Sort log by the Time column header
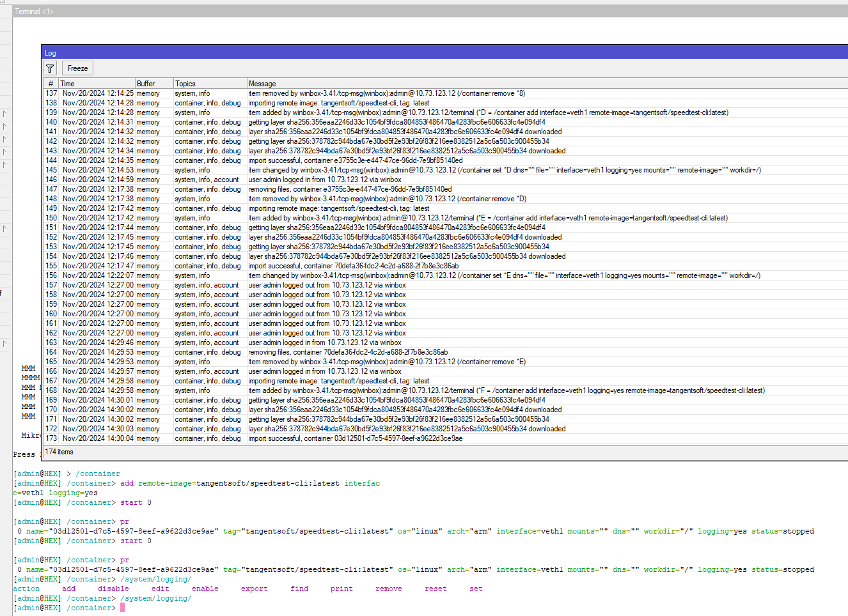Viewport: 848px width, 616px height. (x=97, y=84)
